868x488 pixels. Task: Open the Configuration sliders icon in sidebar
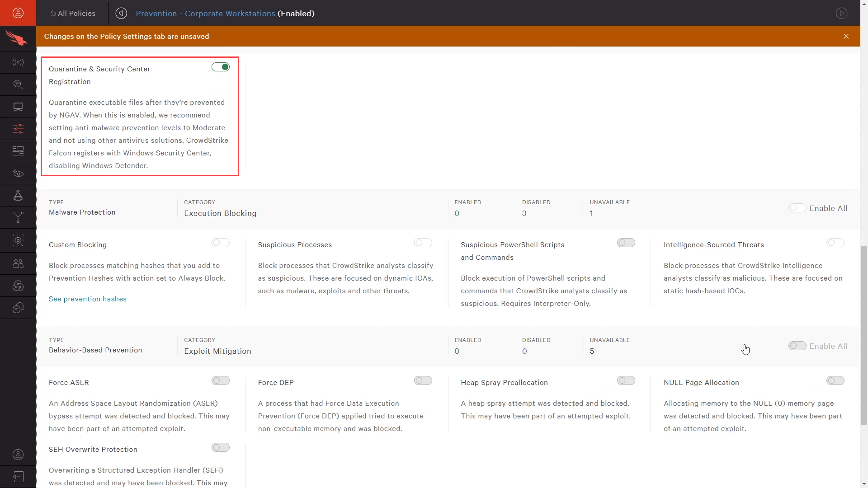click(18, 129)
